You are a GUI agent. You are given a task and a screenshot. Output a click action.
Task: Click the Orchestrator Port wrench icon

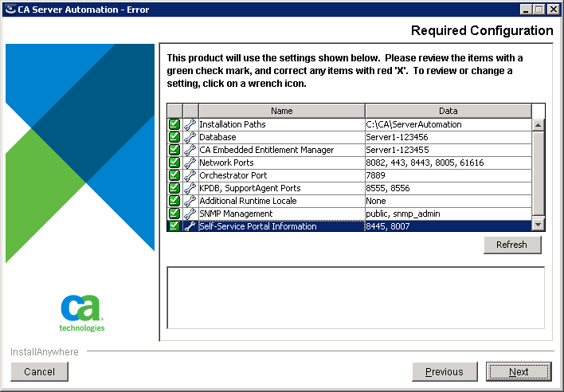190,175
